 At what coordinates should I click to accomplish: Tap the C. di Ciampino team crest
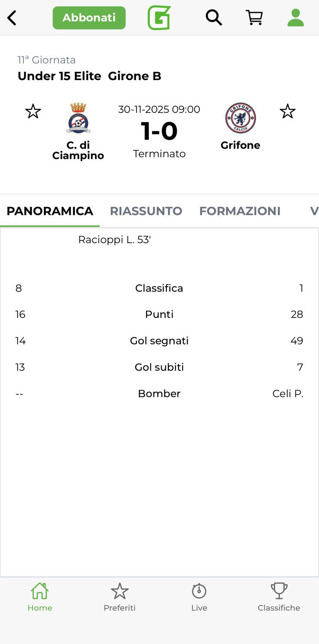click(x=78, y=118)
